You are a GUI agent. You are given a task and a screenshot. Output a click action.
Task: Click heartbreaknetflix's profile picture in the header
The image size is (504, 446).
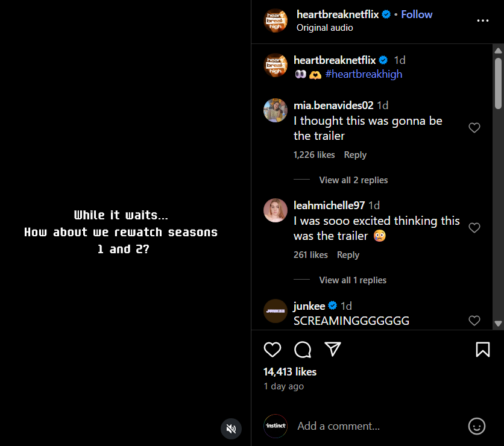tap(276, 21)
